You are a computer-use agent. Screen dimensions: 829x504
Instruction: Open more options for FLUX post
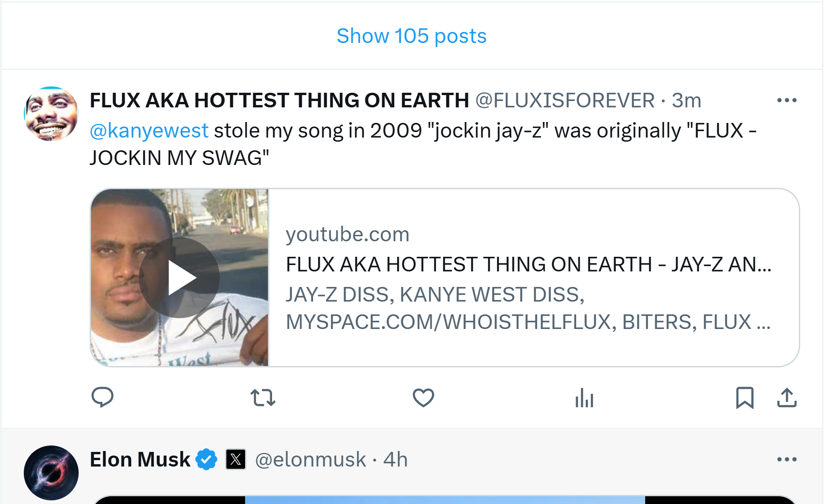(786, 100)
